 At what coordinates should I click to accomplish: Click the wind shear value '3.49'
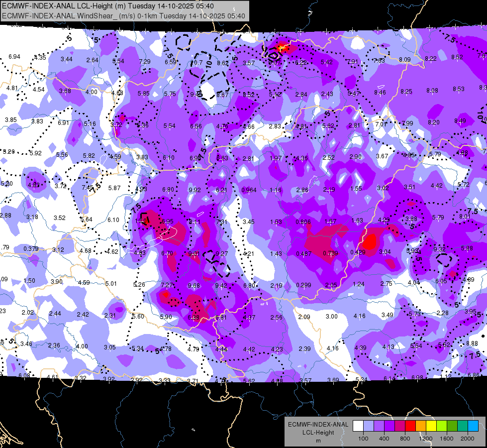tap(388, 315)
